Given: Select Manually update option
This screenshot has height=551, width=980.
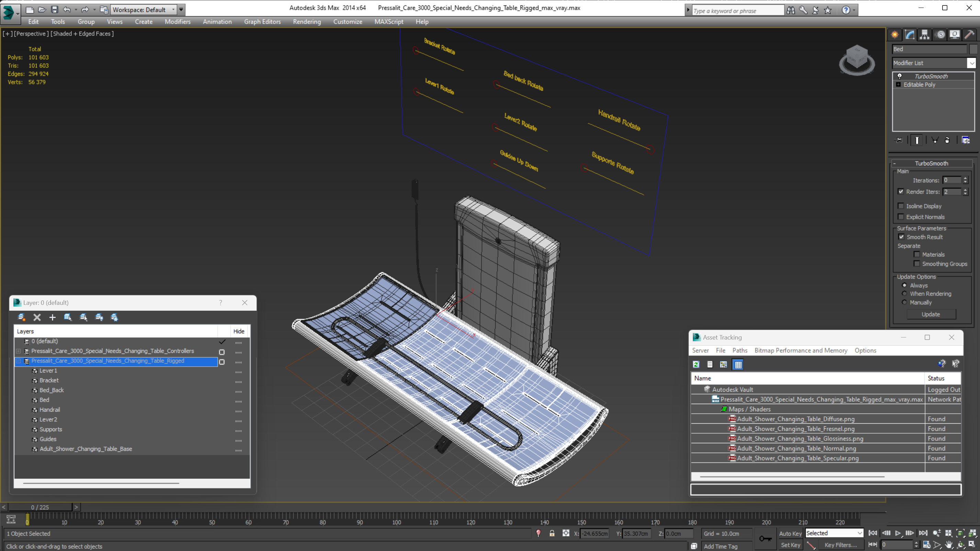Looking at the screenshot, I should 904,302.
